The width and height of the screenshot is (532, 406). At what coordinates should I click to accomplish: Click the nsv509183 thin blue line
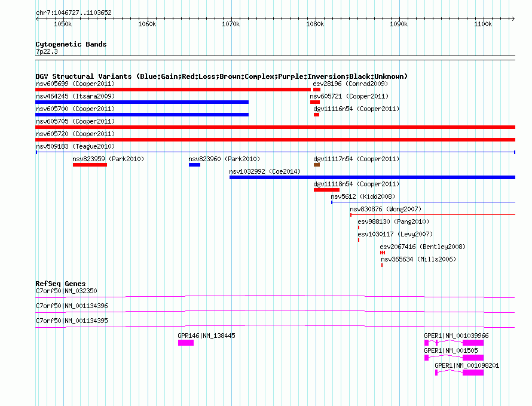pyautogui.click(x=276, y=152)
